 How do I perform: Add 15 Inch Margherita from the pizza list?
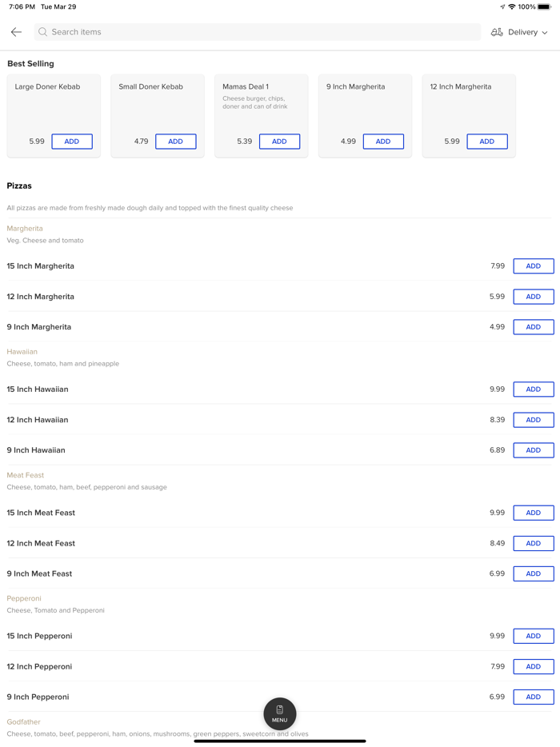pos(534,266)
